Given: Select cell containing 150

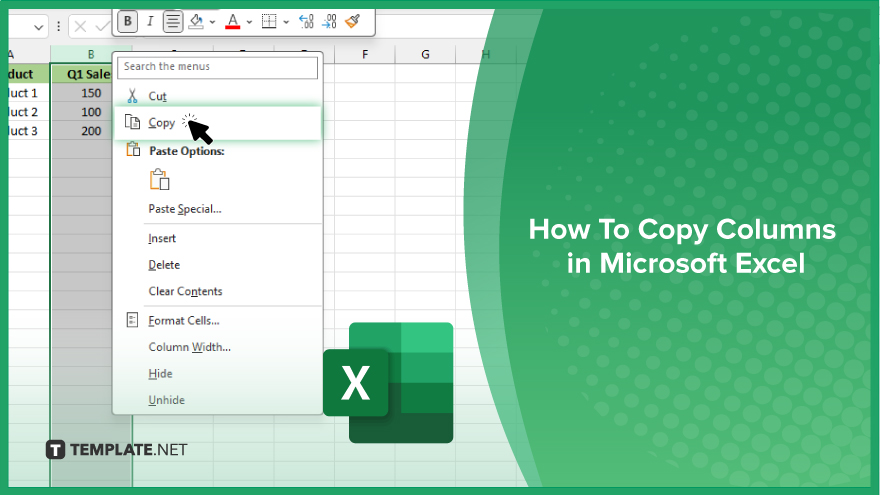Looking at the screenshot, I should pyautogui.click(x=81, y=93).
